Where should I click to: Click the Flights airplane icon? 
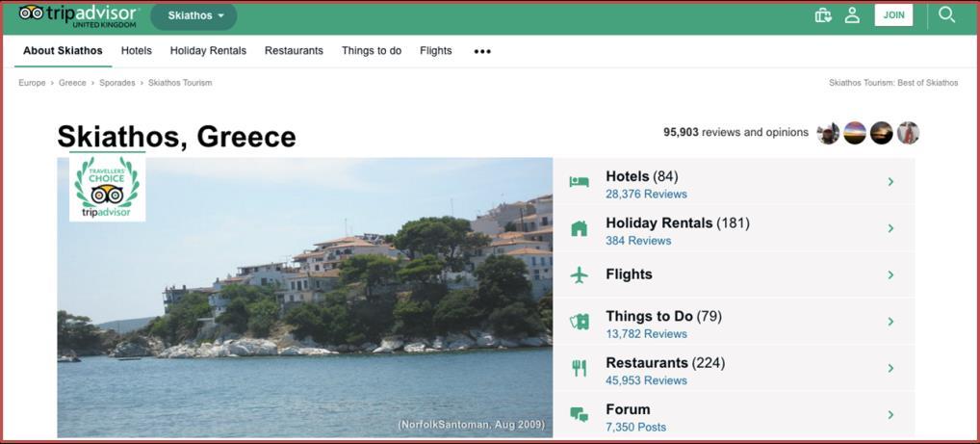pyautogui.click(x=579, y=274)
